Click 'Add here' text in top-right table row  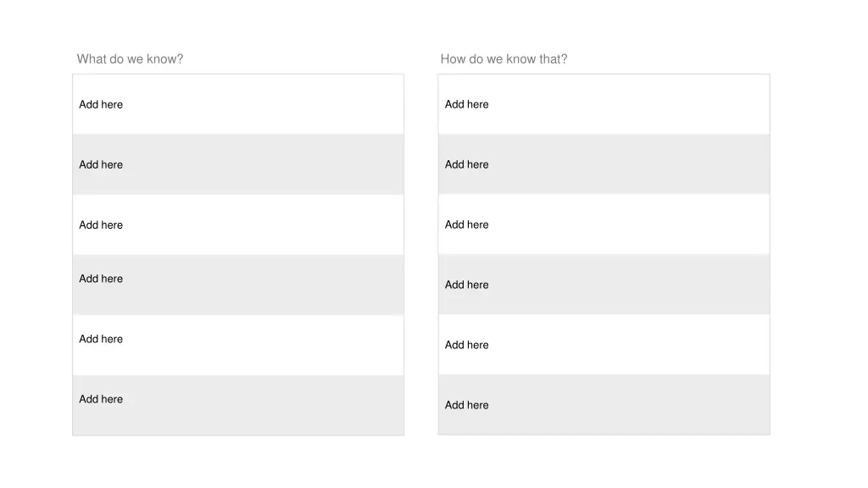[467, 104]
